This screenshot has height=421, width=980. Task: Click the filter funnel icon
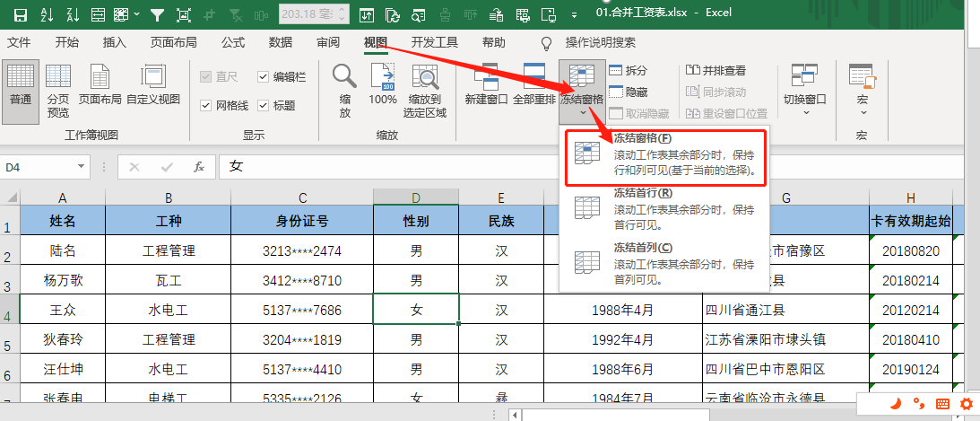tap(158, 13)
